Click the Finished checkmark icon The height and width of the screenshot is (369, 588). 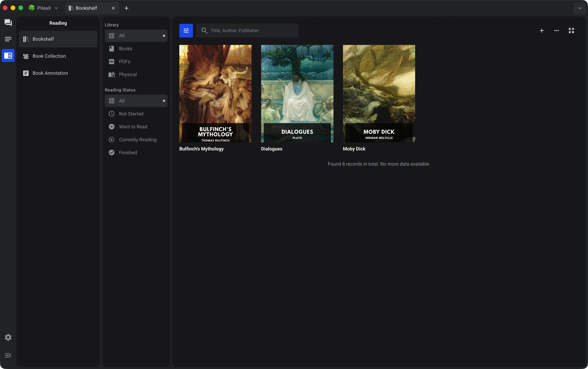tap(111, 153)
